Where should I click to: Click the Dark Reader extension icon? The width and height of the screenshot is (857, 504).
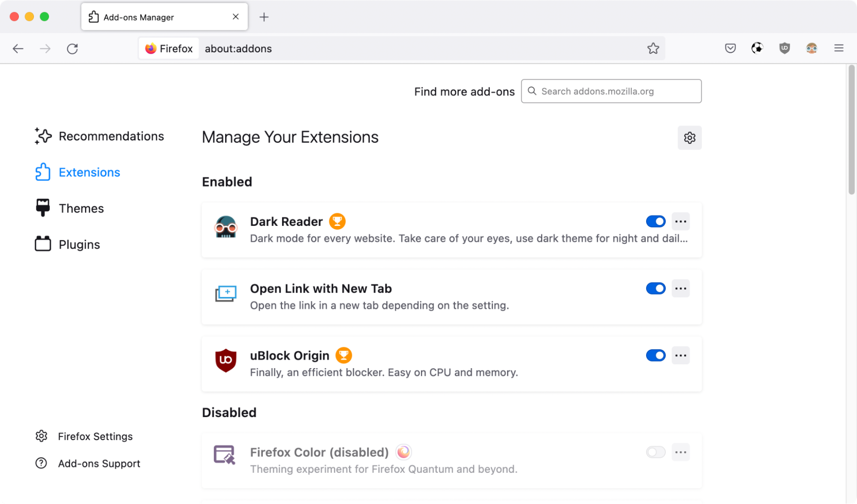click(226, 227)
